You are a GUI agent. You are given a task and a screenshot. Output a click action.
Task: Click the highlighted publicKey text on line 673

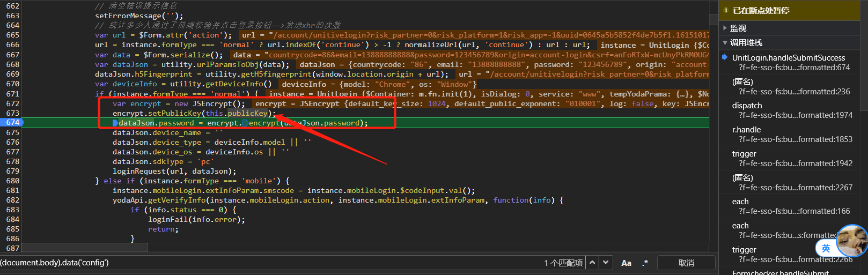click(x=247, y=113)
